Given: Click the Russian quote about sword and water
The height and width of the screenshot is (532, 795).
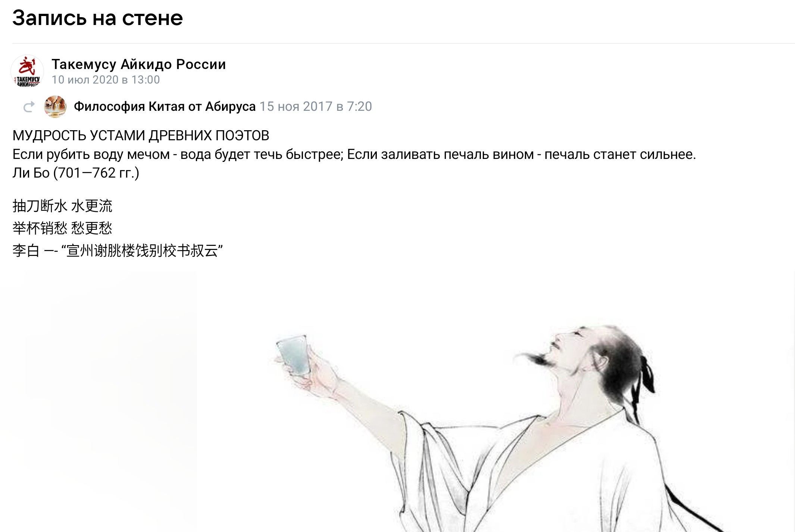Looking at the screenshot, I should [x=354, y=154].
